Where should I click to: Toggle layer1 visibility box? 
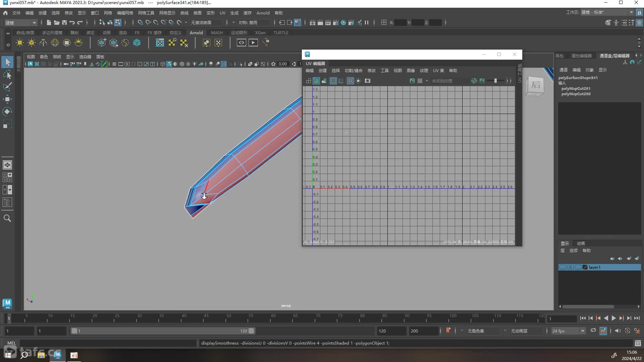[x=562, y=267]
